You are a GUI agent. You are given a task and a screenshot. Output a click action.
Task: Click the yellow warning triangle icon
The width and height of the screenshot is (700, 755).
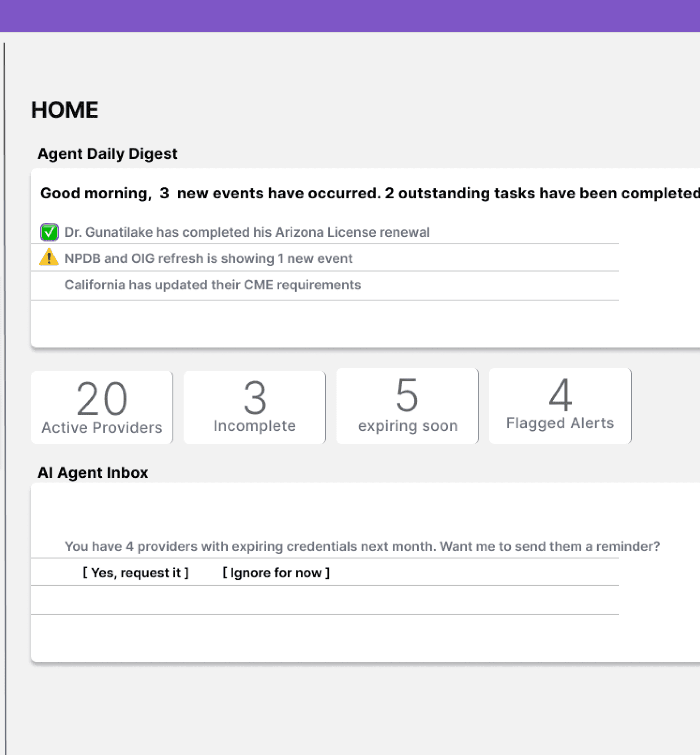coord(49,257)
